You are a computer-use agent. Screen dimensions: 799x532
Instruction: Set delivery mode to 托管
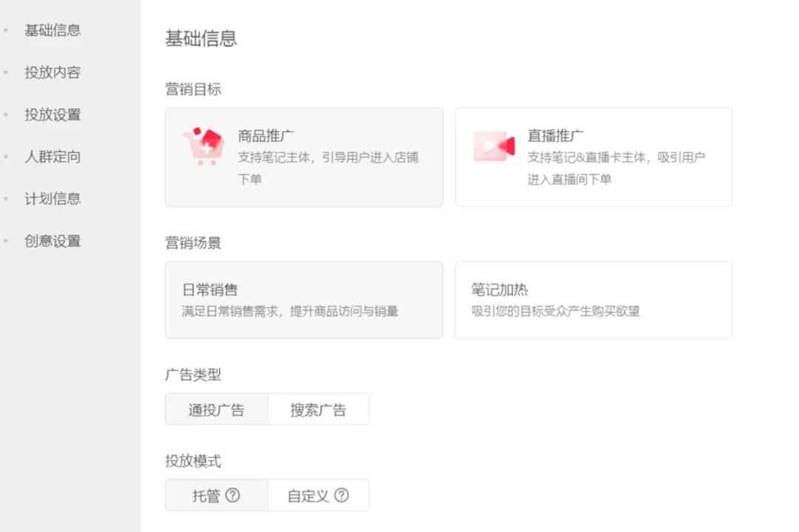click(x=217, y=495)
